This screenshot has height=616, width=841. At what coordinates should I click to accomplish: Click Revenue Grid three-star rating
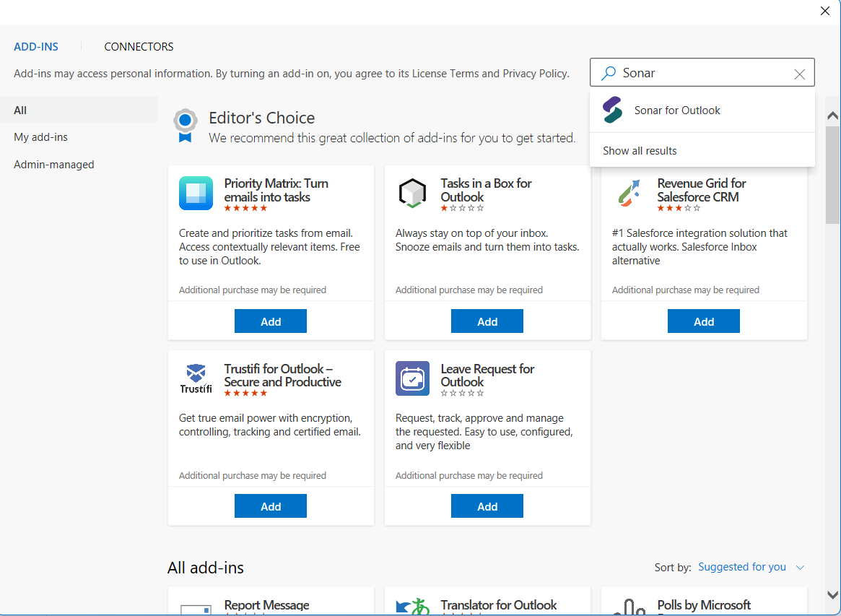(x=679, y=208)
